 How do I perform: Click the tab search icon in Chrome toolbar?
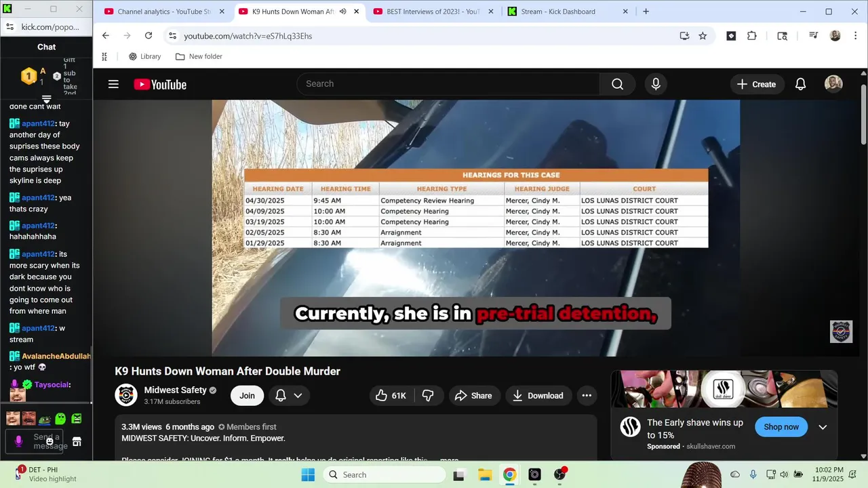coord(782,36)
